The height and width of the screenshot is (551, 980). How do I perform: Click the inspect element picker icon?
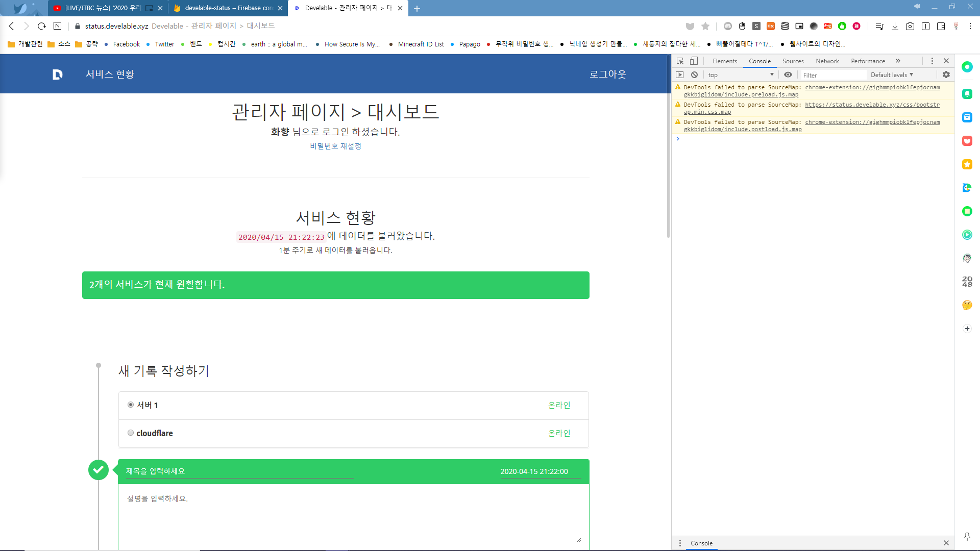pyautogui.click(x=680, y=61)
